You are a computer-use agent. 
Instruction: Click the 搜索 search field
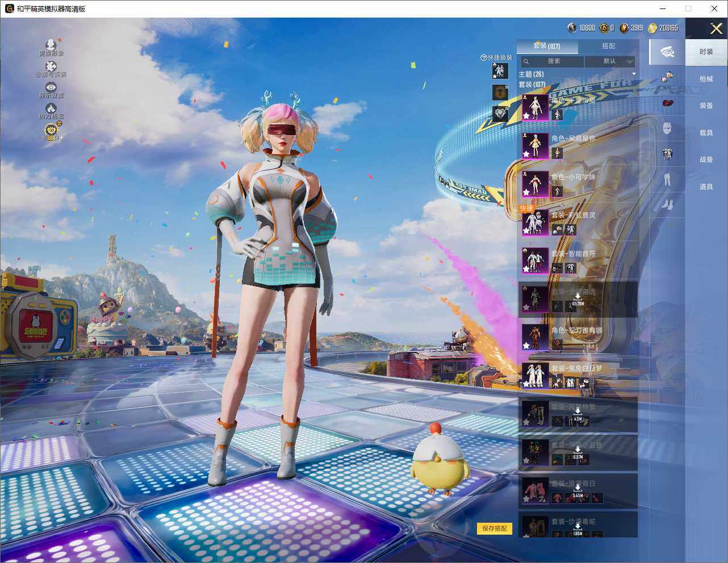(x=553, y=61)
